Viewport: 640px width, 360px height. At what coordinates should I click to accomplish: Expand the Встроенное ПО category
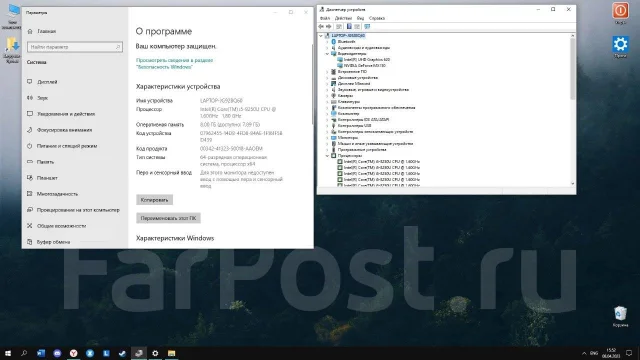(x=327, y=71)
